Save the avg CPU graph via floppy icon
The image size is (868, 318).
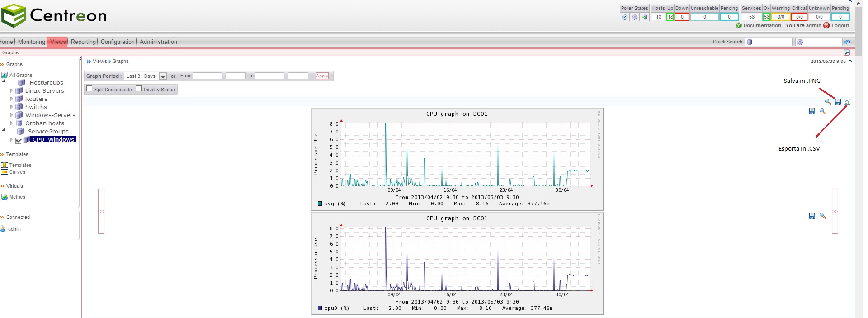812,111
